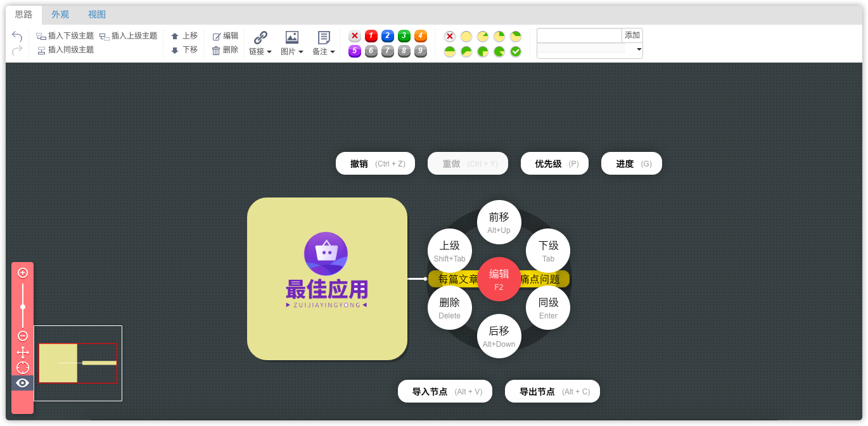Set priority 5 purple badge
Viewport: 868px width, 426px height.
(x=354, y=51)
